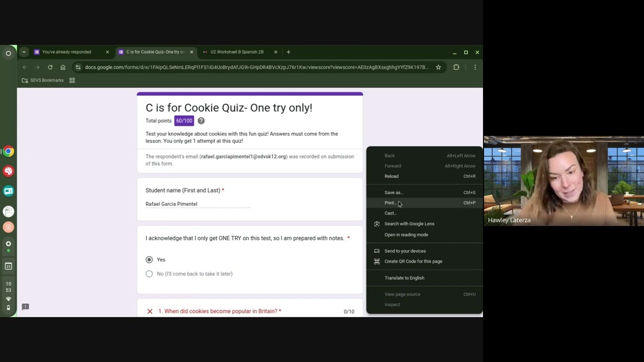This screenshot has width=644, height=362.
Task: Open the white document shelf app icon
Action: (8, 211)
